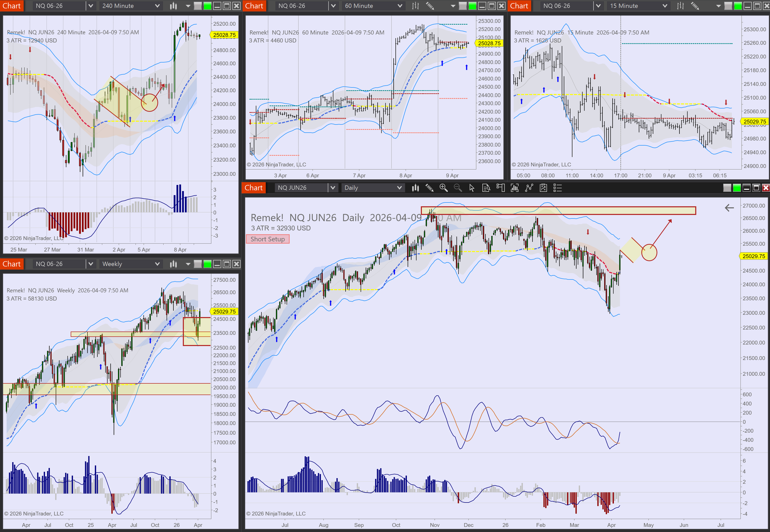This screenshot has height=532, width=770.
Task: Open Chart Trader icon on Daily toolbar
Action: pyautogui.click(x=500, y=188)
